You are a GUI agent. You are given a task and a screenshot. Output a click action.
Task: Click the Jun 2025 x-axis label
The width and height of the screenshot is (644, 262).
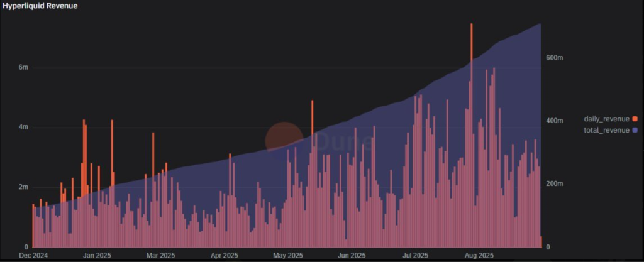tap(351, 256)
